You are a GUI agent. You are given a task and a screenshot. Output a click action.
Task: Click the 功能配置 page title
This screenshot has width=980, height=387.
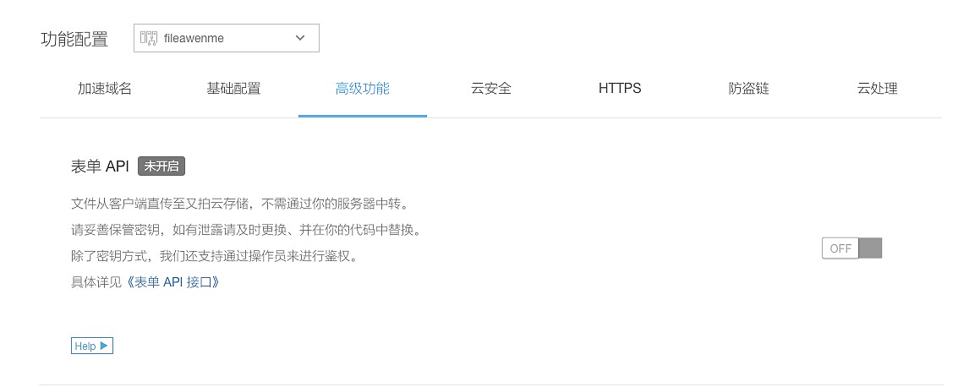tap(74, 40)
